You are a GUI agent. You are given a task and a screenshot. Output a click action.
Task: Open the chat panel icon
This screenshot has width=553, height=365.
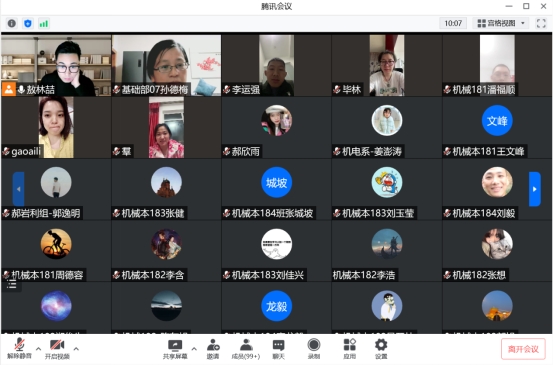click(278, 349)
